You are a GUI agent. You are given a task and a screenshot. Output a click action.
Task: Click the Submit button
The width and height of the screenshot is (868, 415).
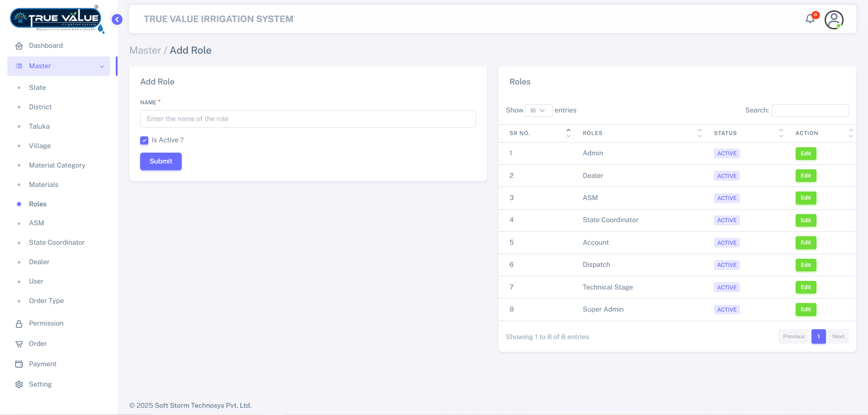point(160,161)
